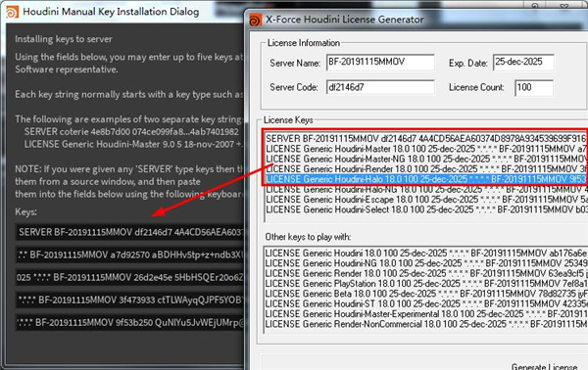Click the highlighted Houdini-Halo license line
The width and height of the screenshot is (588, 370).
(426, 179)
